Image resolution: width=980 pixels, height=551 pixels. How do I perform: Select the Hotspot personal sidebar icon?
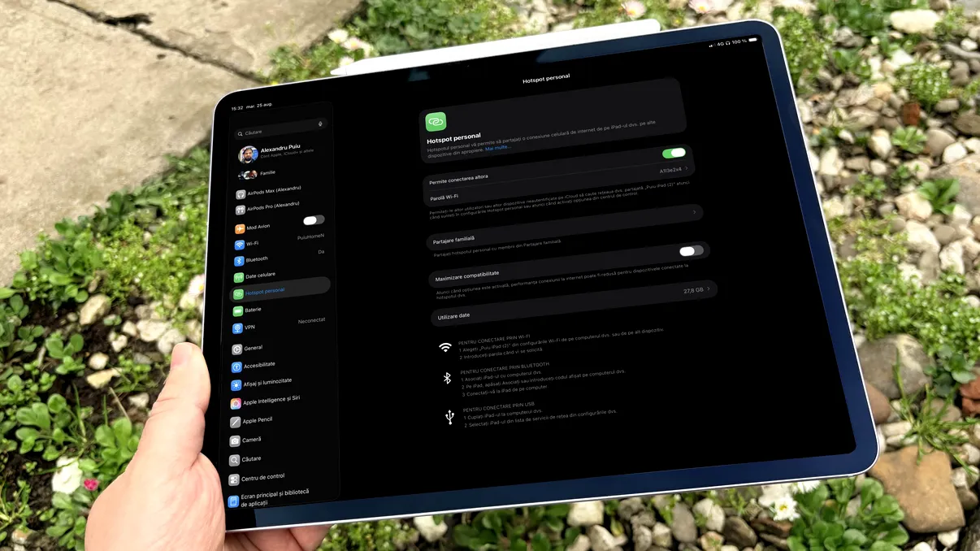coord(238,294)
